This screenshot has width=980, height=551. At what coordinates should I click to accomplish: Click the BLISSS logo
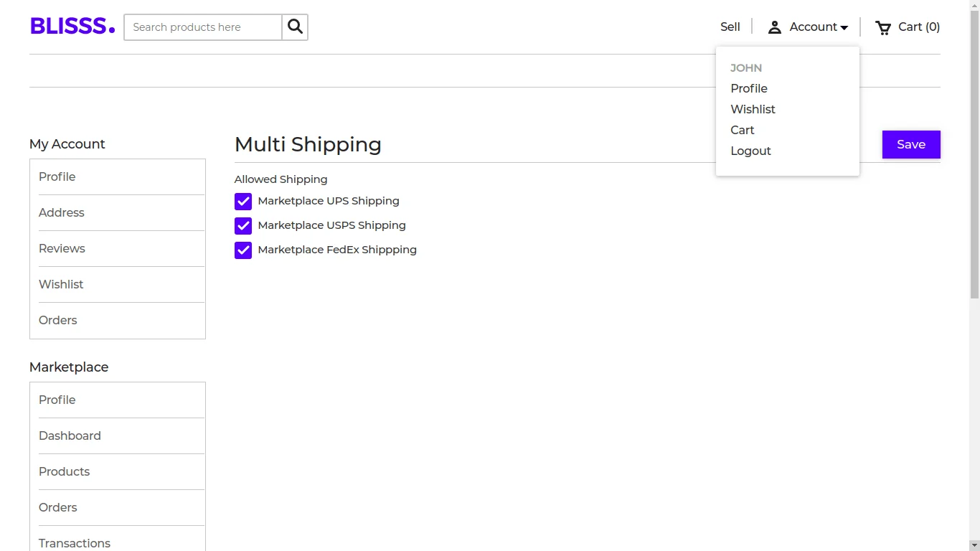tap(72, 27)
